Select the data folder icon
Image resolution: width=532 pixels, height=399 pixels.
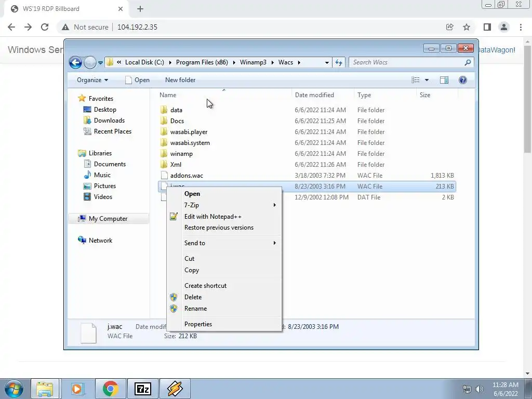[x=164, y=110]
